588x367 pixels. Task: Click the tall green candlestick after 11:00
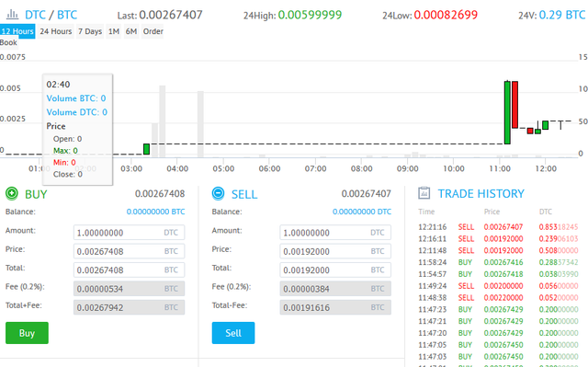point(507,112)
